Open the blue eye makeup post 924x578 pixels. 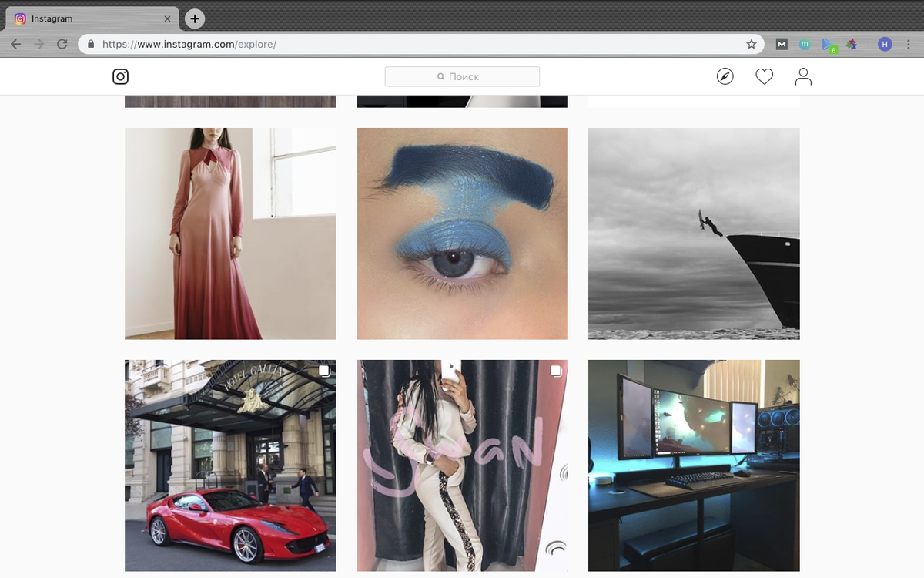pyautogui.click(x=462, y=234)
